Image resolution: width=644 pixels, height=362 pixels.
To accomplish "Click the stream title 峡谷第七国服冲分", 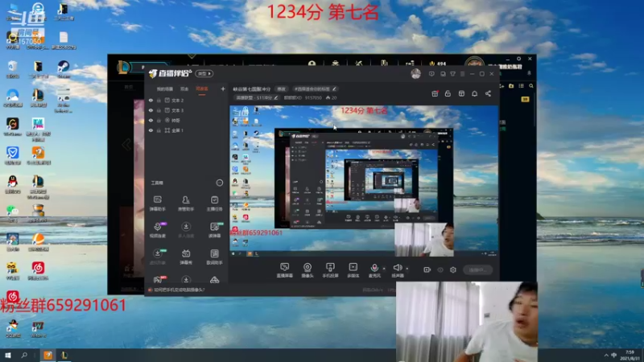I will pyautogui.click(x=252, y=88).
